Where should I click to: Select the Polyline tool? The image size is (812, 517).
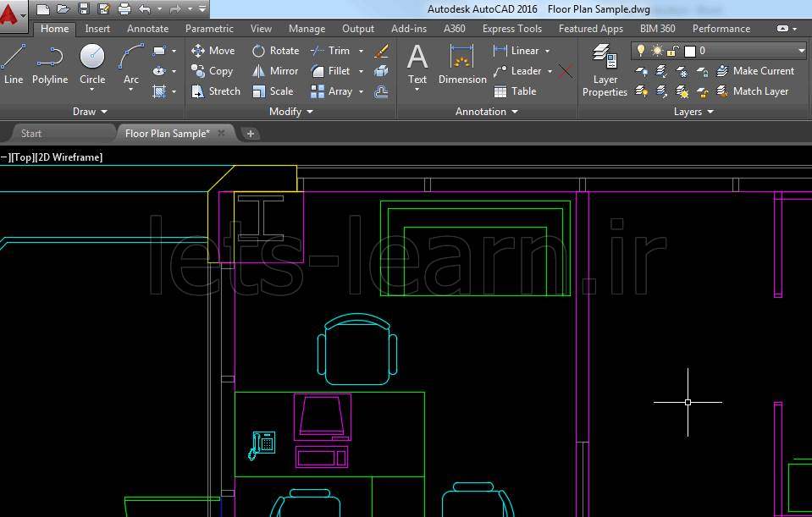(x=50, y=64)
